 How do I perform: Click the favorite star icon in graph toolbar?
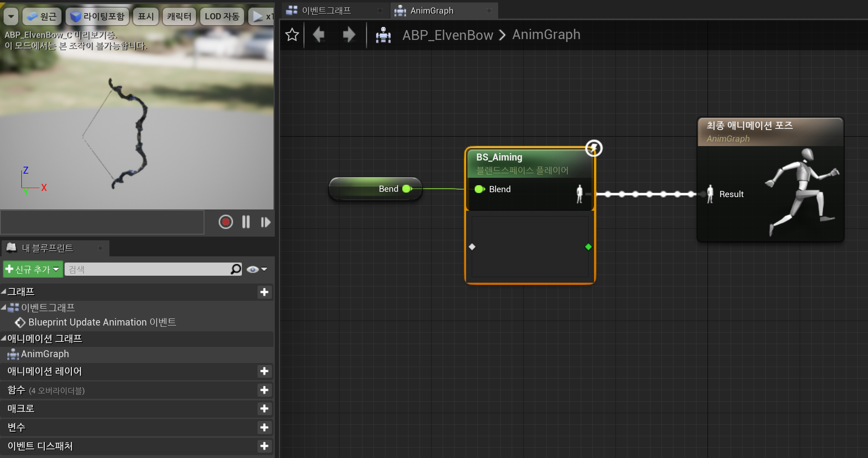[x=292, y=35]
